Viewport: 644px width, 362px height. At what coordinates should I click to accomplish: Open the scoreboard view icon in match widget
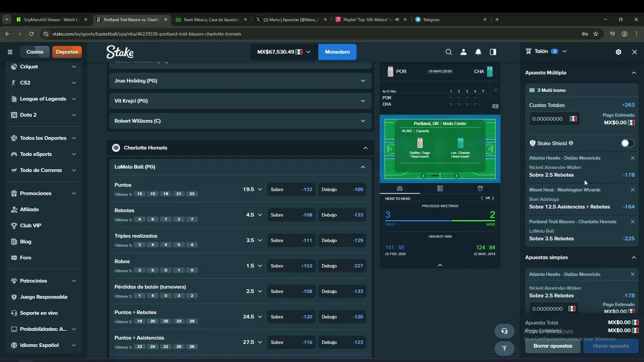tap(495, 106)
